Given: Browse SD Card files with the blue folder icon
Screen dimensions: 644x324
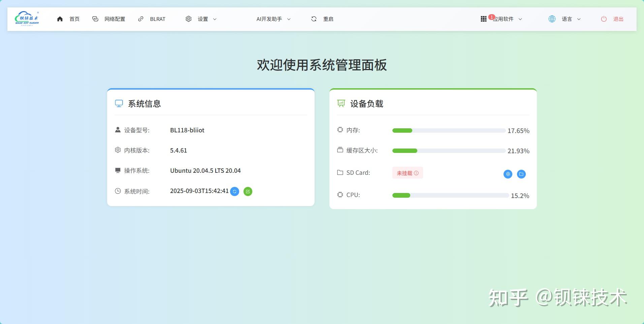Looking at the screenshot, I should tap(521, 174).
